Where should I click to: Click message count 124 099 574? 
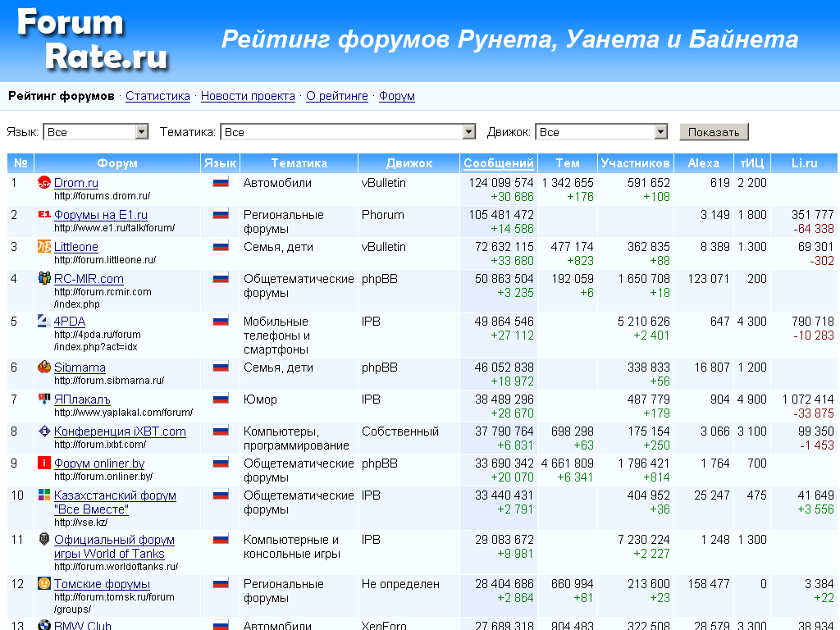[x=501, y=183]
